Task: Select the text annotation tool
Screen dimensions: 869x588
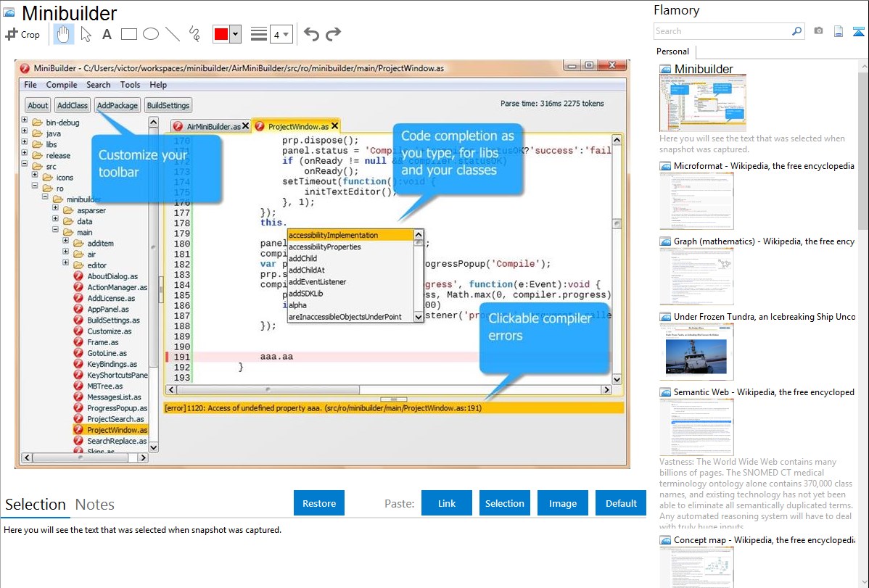Action: click(107, 34)
